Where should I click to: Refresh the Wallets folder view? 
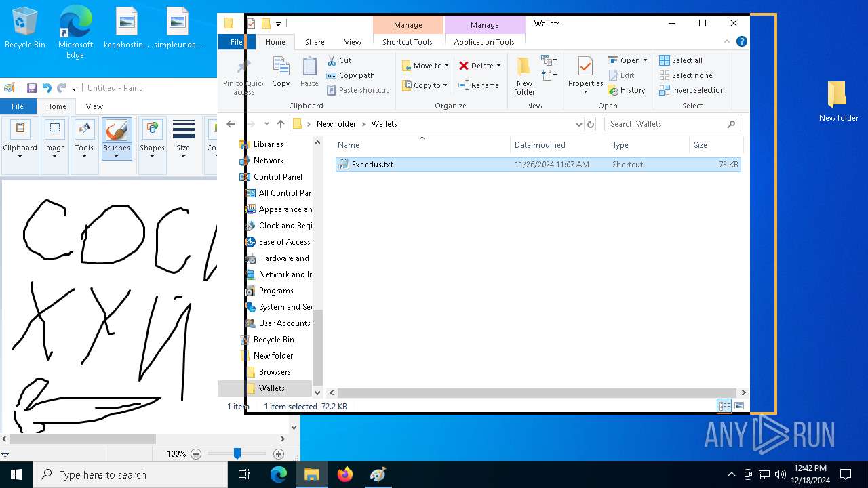click(x=591, y=124)
